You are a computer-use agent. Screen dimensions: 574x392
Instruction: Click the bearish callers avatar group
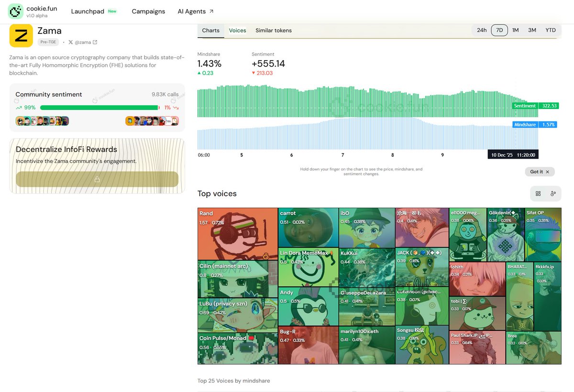click(152, 121)
